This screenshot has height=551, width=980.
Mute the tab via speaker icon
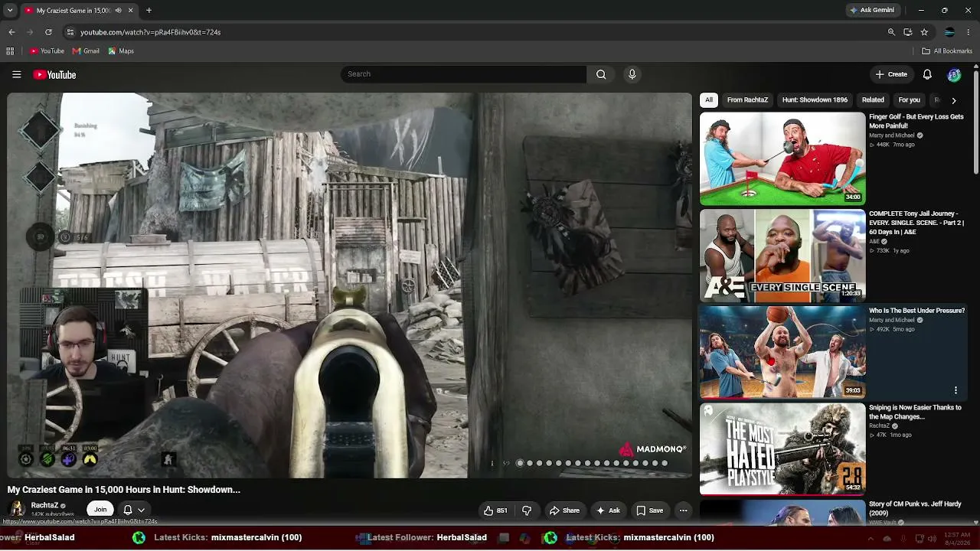(x=119, y=11)
